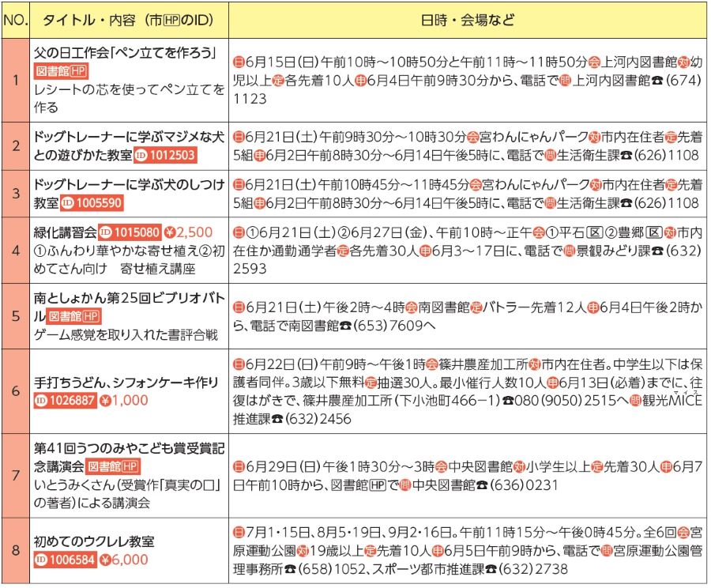Click title 第41回うつのみやこども賞受賞記

tap(130, 448)
